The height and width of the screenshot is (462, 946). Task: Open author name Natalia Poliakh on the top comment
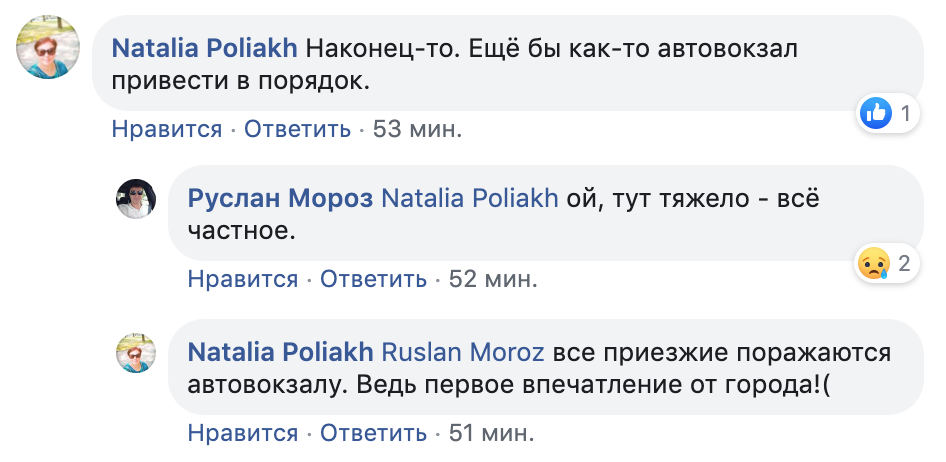point(204,47)
